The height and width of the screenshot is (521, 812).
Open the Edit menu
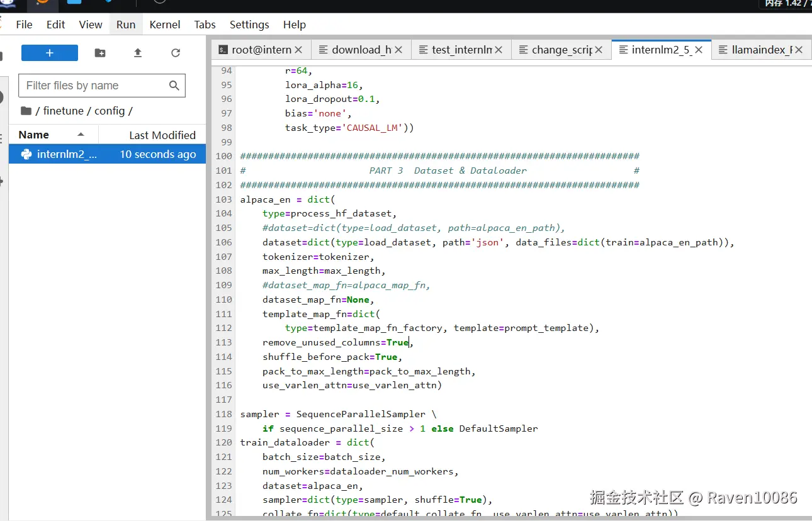coord(55,25)
